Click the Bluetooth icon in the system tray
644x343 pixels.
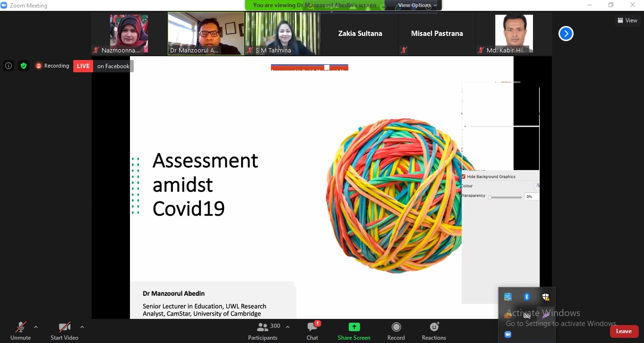[527, 297]
